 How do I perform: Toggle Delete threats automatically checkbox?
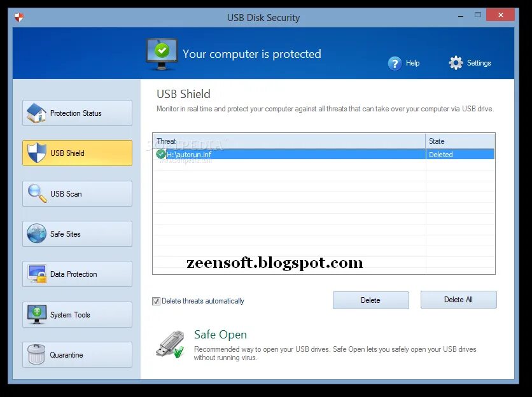156,301
